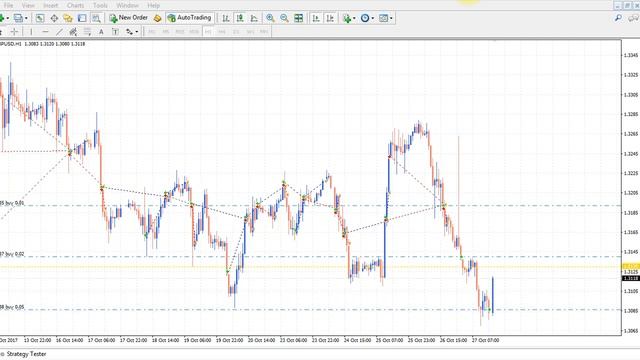Screen dimensions: 640x360
Task: Toggle the AutoTrading button
Action: click(190, 18)
